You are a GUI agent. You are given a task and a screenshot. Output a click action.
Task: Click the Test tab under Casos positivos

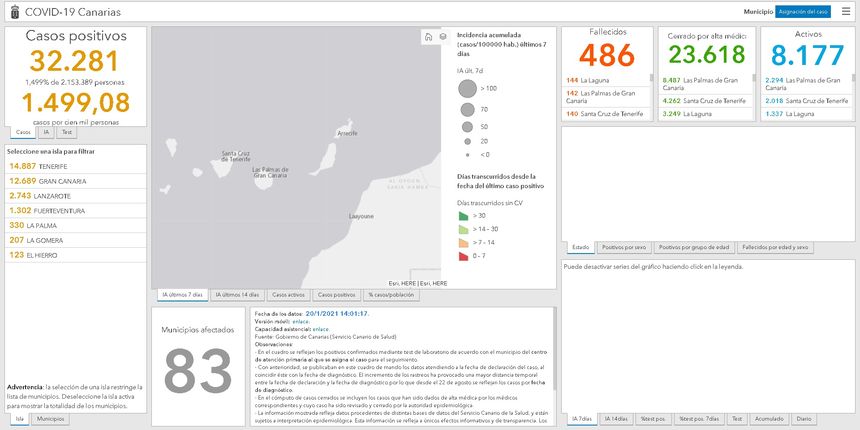click(x=66, y=132)
